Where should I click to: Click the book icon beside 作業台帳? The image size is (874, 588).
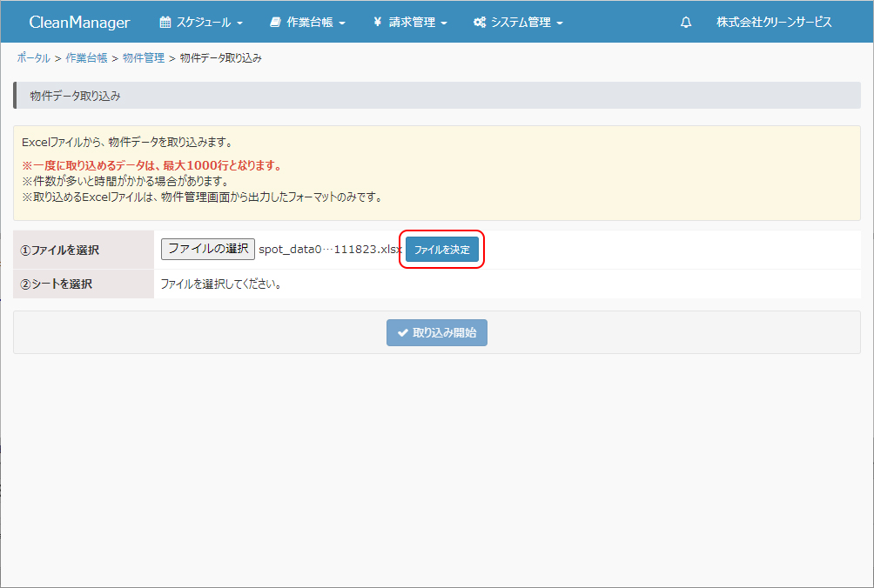point(275,23)
